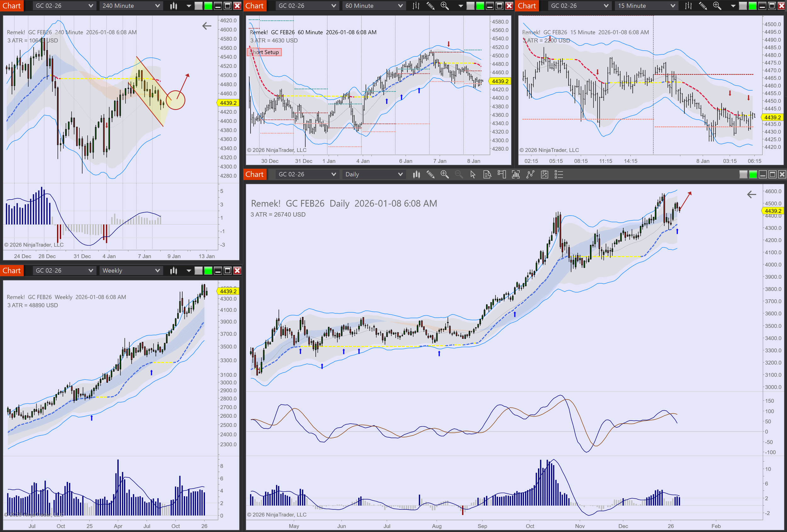
Task: Open bar style menu in Daily chart toolbar
Action: tap(416, 174)
